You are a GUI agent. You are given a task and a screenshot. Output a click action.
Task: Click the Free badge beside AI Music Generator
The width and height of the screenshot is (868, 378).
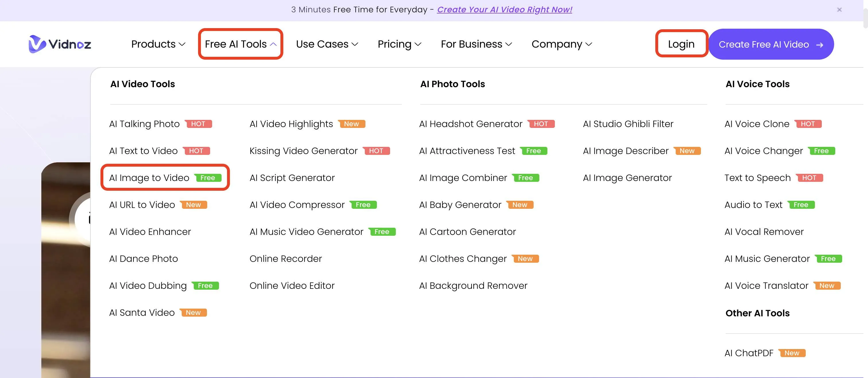coord(828,258)
